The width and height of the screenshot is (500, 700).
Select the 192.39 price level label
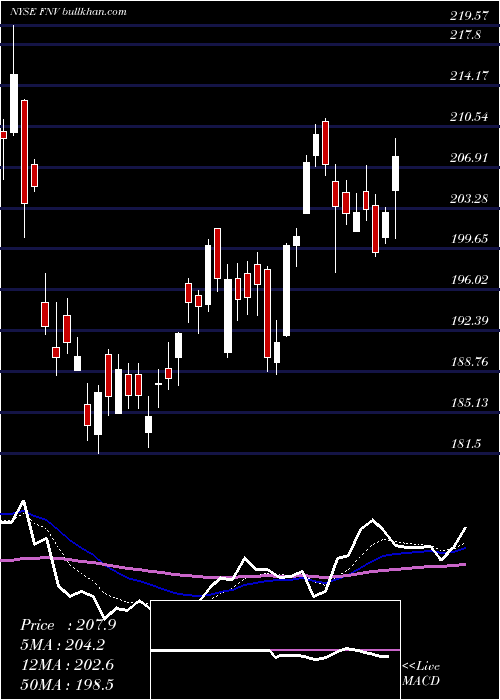coord(468,321)
